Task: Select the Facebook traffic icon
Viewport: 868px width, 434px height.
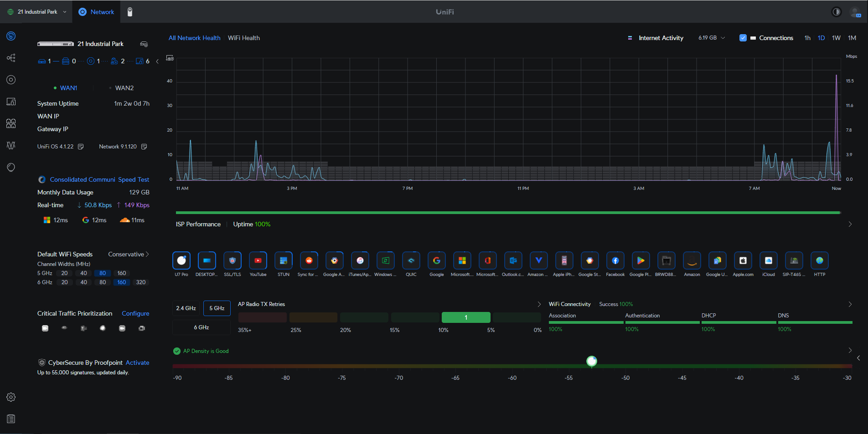Action: pyautogui.click(x=615, y=261)
